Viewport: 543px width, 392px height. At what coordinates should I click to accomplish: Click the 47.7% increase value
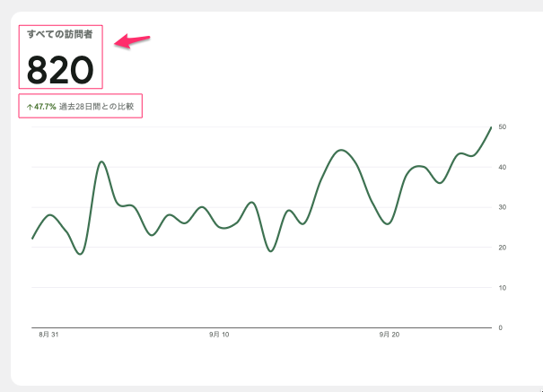(x=45, y=107)
